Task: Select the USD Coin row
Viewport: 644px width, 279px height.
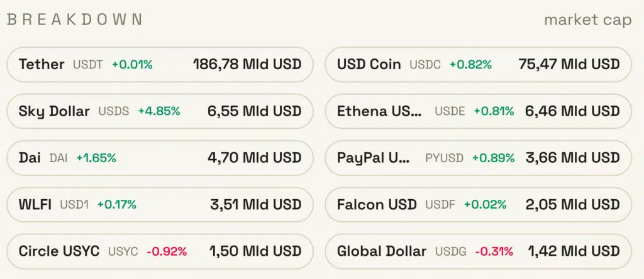Action: 369,64
